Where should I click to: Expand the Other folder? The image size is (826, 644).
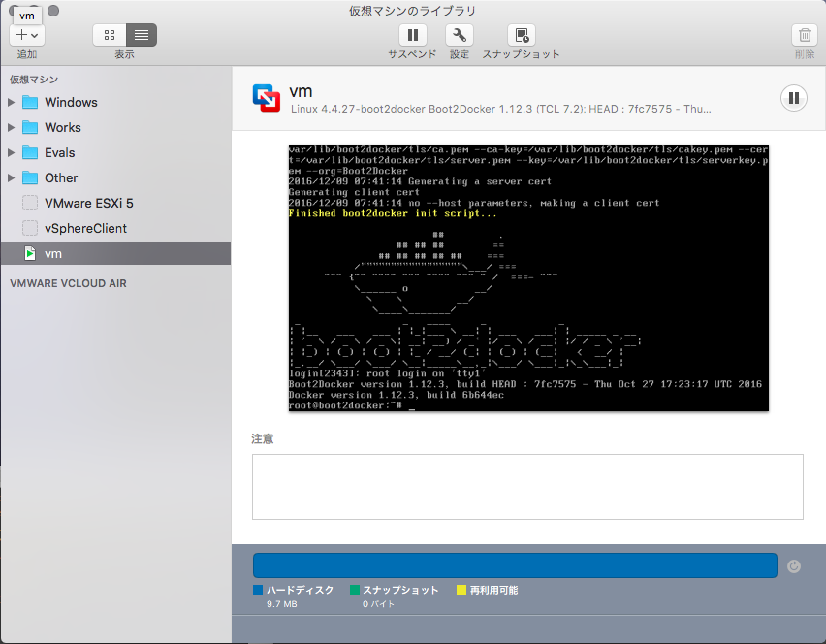(11, 178)
